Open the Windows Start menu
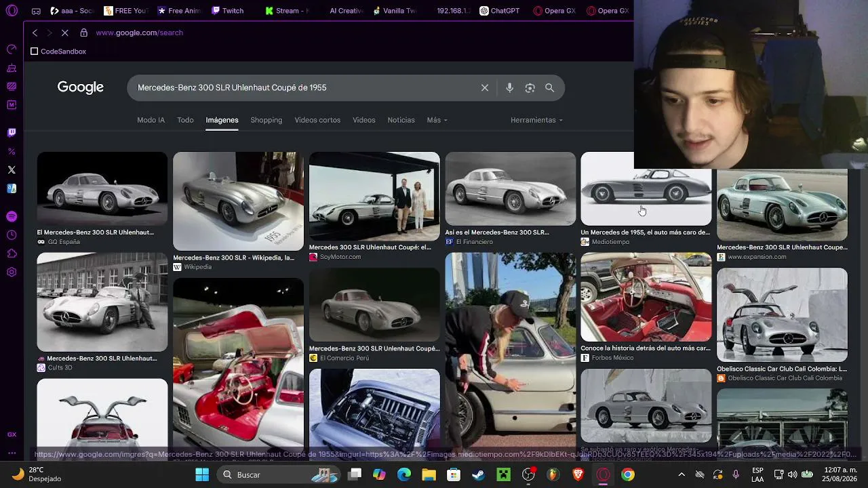Image resolution: width=868 pixels, height=488 pixels. click(202, 475)
